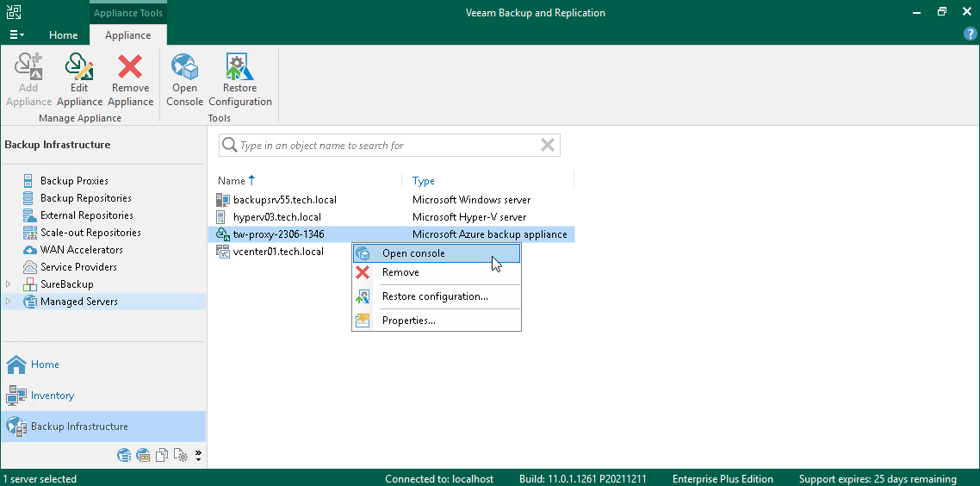Open the help question mark icon

pyautogui.click(x=970, y=35)
